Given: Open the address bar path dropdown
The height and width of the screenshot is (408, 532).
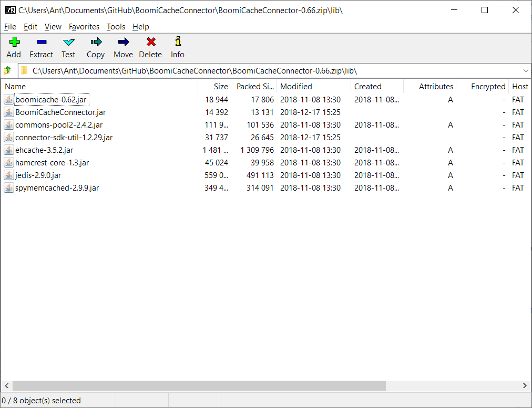Looking at the screenshot, I should click(526, 70).
